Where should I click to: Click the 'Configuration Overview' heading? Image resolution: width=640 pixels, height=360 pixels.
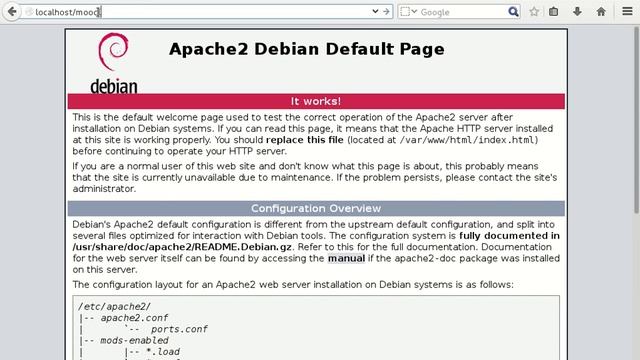pyautogui.click(x=316, y=208)
